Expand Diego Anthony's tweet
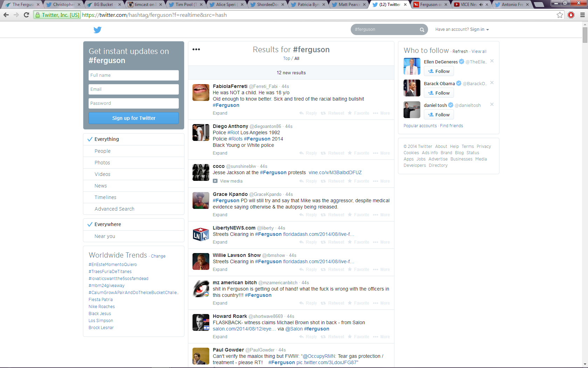588x368 pixels. click(x=220, y=153)
